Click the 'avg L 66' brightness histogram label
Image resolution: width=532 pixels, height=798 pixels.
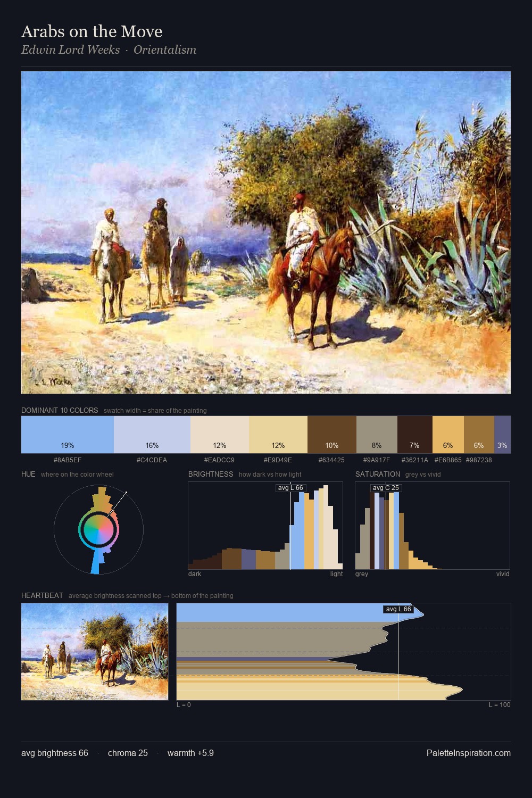(290, 488)
